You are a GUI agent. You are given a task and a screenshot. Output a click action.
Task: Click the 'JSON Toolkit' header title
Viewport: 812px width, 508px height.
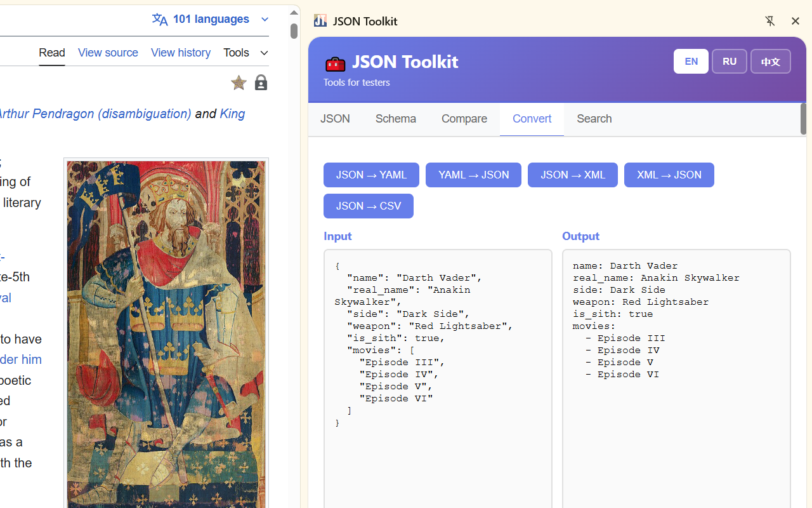pyautogui.click(x=405, y=62)
